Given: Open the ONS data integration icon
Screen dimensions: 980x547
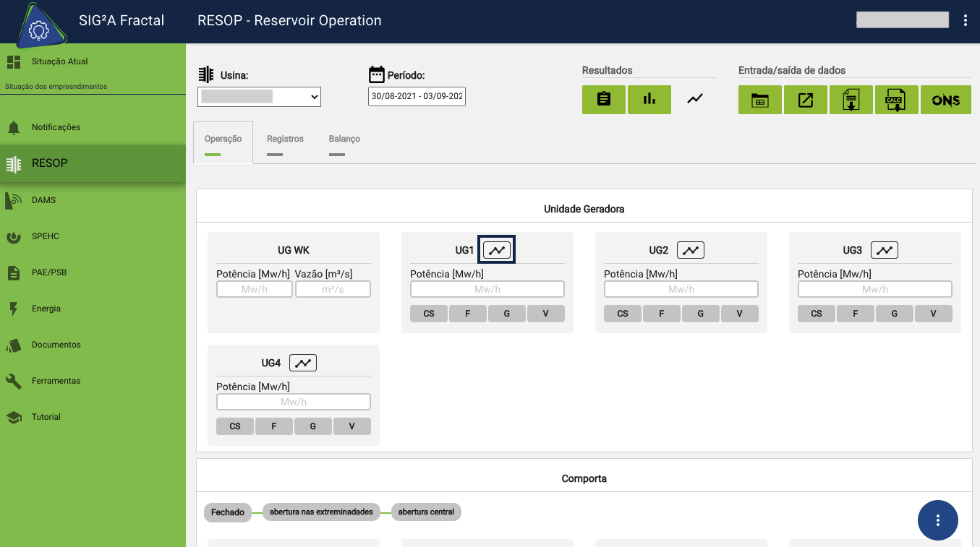Looking at the screenshot, I should pos(945,99).
